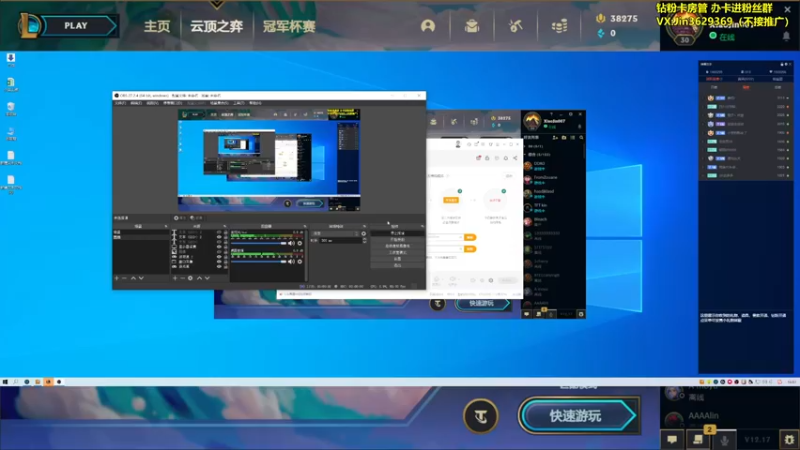Click the round TFT emblem beside 快速游玩

click(481, 416)
